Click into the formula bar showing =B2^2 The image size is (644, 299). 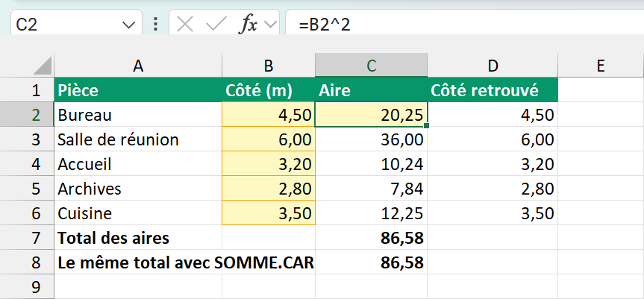tap(464, 24)
